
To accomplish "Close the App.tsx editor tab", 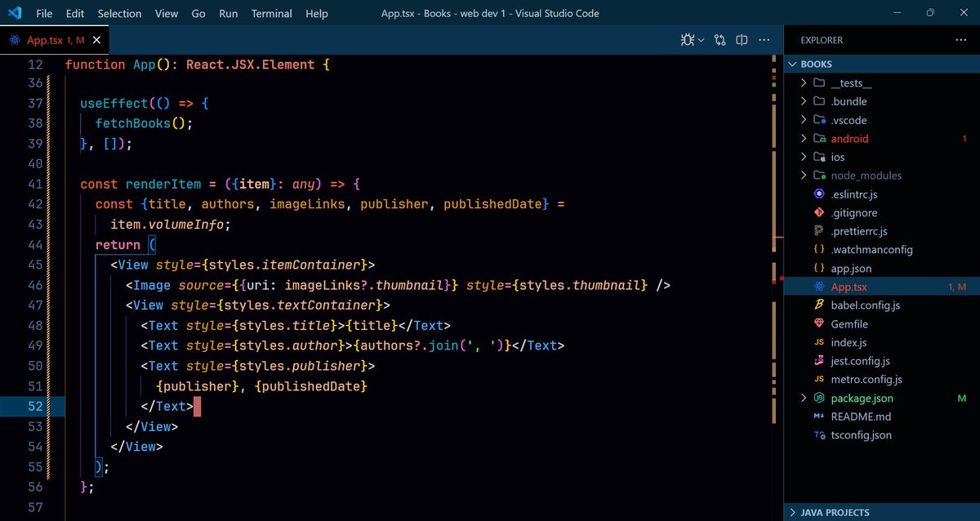I will pyautogui.click(x=96, y=40).
